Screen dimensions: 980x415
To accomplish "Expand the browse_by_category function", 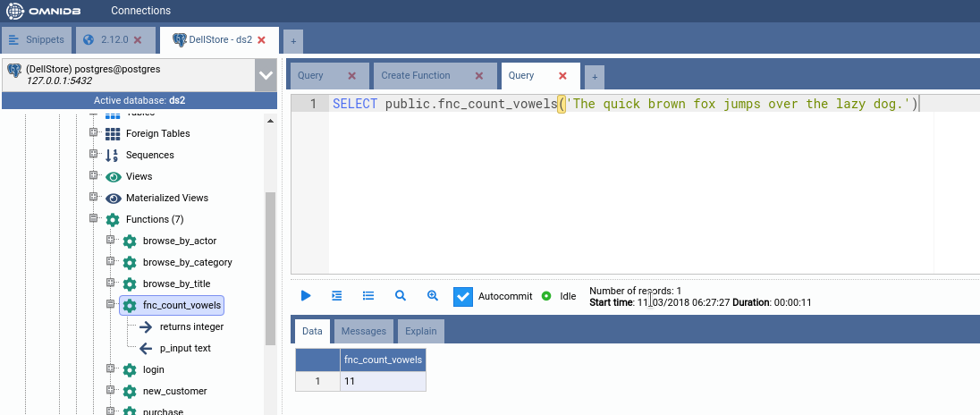I will pyautogui.click(x=111, y=261).
